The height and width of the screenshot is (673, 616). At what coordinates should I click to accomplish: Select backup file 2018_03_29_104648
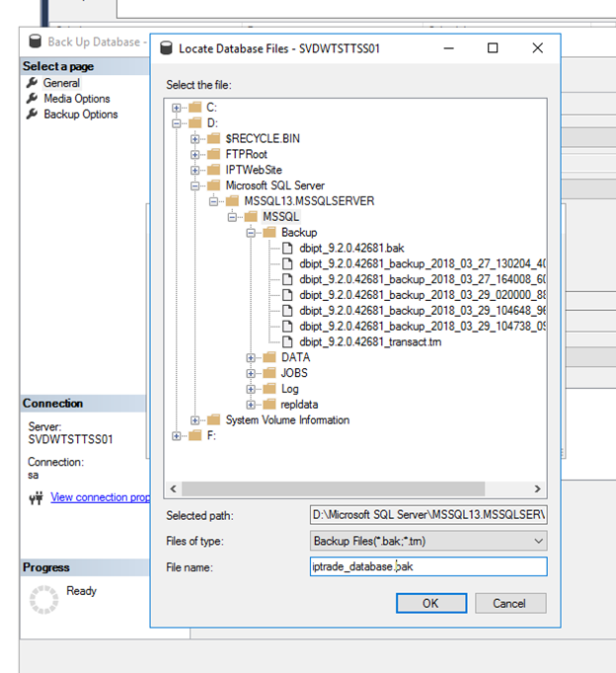pyautogui.click(x=423, y=310)
